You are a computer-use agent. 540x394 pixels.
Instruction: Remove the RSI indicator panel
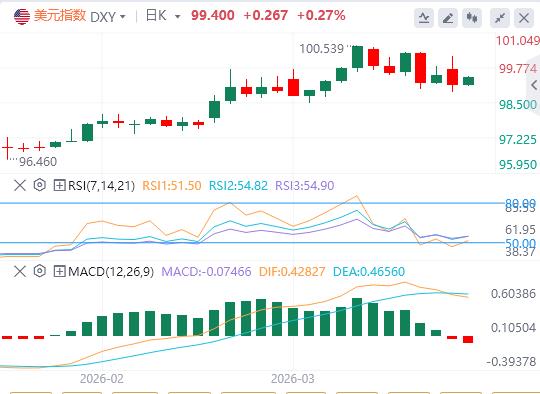tap(20, 185)
